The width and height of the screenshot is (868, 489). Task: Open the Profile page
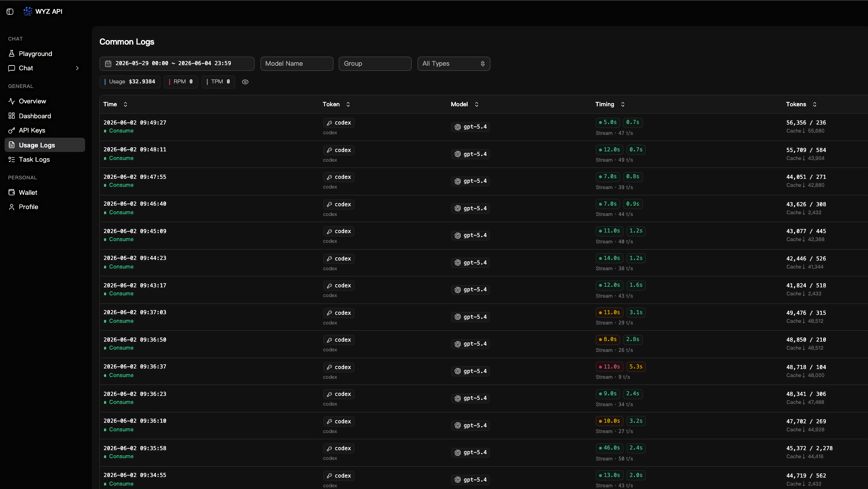45,207
